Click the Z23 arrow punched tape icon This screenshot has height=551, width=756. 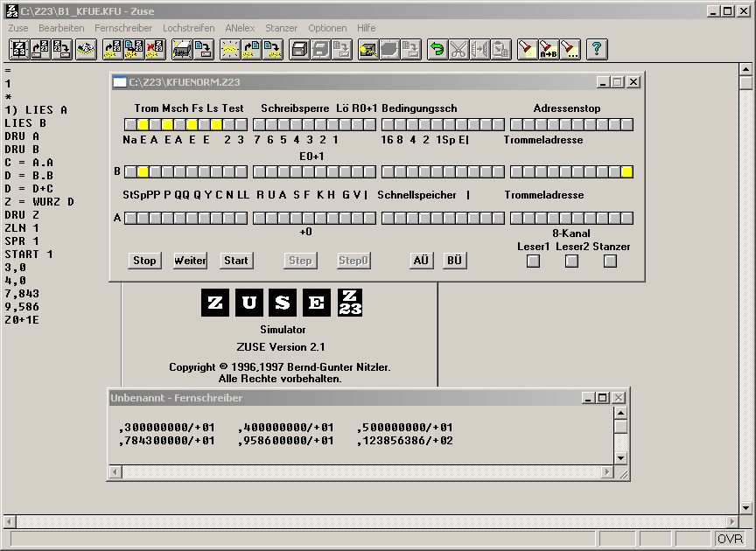(113, 49)
